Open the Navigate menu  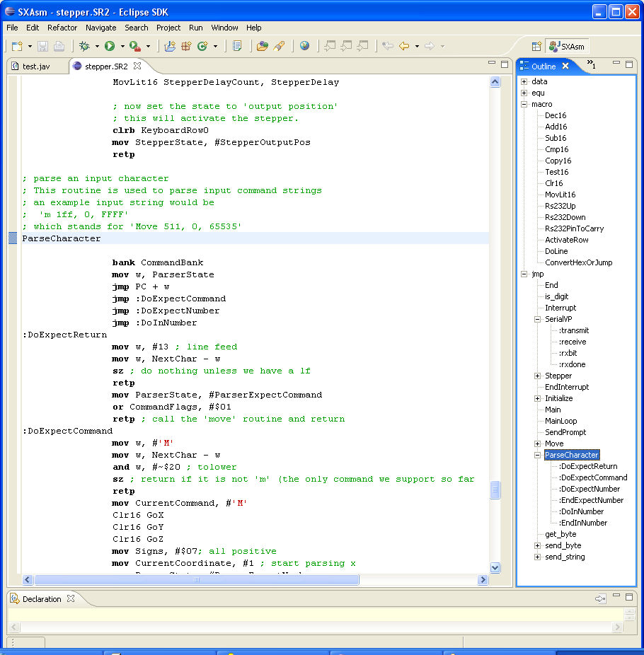point(100,28)
